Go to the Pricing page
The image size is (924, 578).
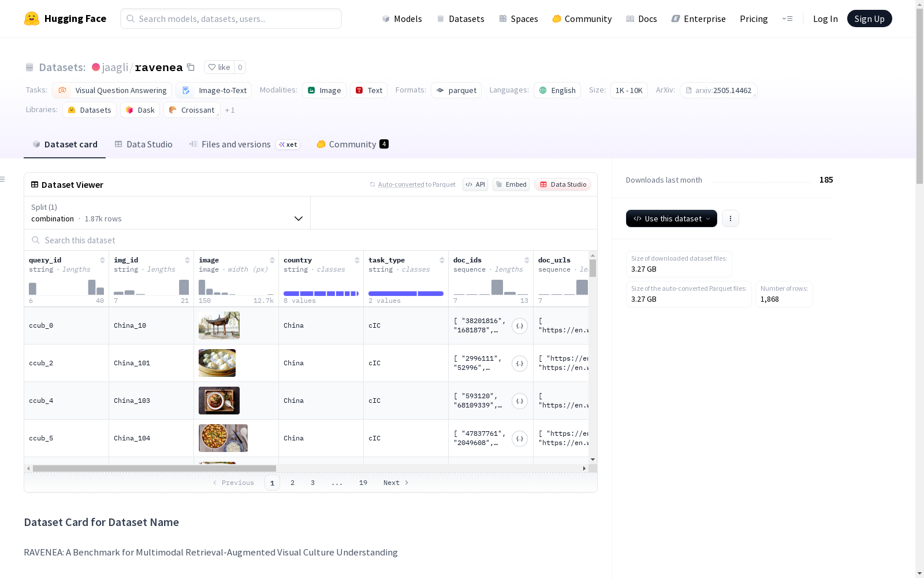point(754,18)
